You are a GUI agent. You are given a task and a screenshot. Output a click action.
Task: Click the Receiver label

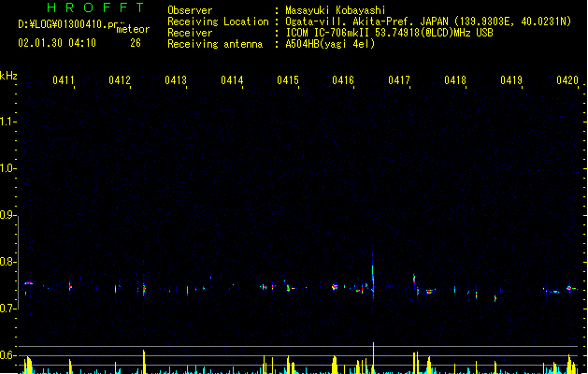[x=190, y=33]
